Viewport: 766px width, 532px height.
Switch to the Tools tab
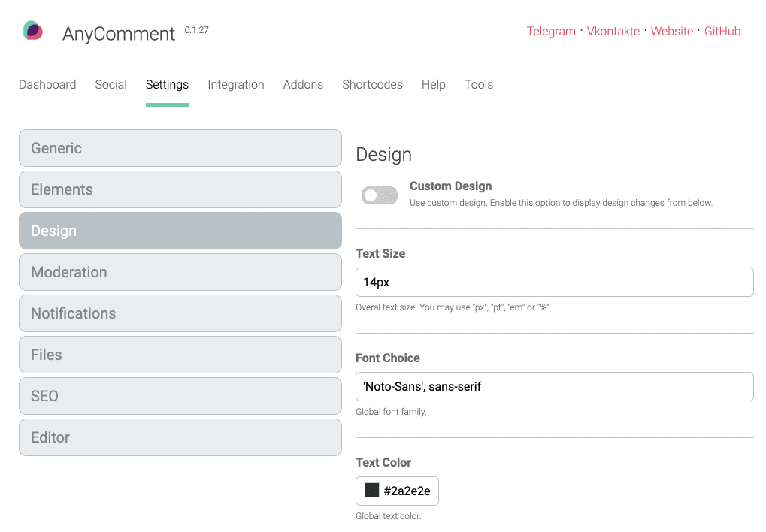coord(479,84)
